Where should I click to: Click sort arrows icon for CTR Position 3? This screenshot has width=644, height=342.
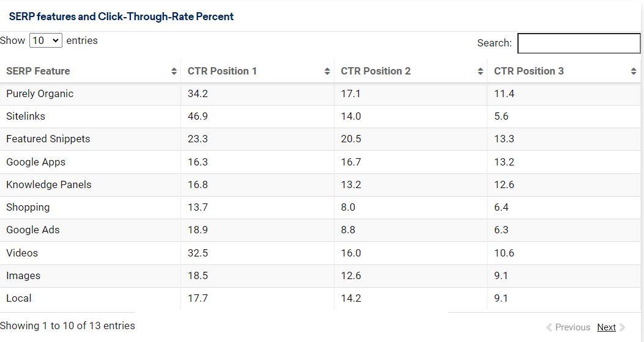[633, 71]
